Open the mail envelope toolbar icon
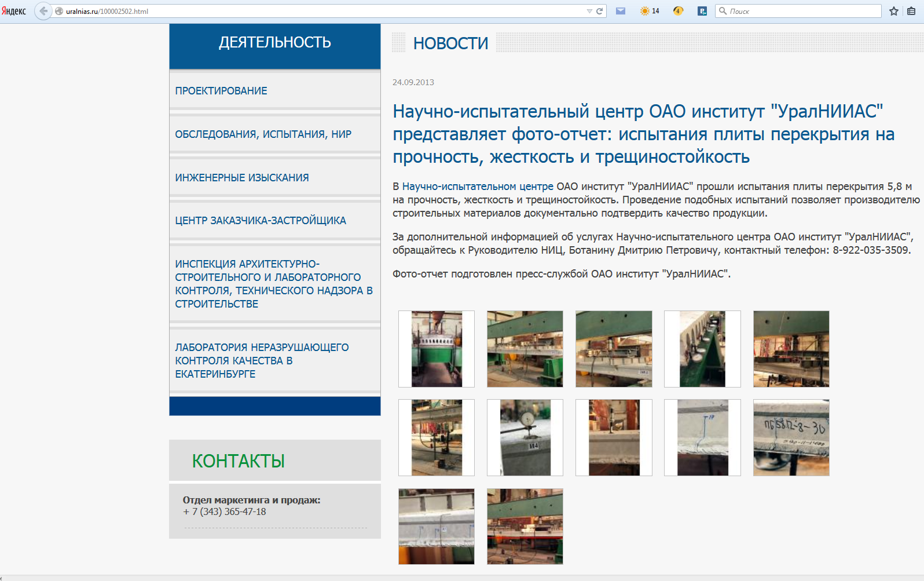Image resolution: width=924 pixels, height=581 pixels. [x=621, y=11]
